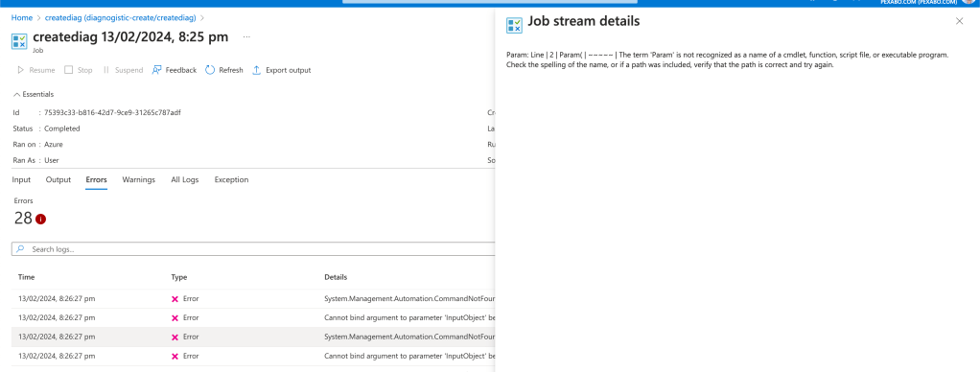Click the error message text in Job stream details

click(728, 59)
